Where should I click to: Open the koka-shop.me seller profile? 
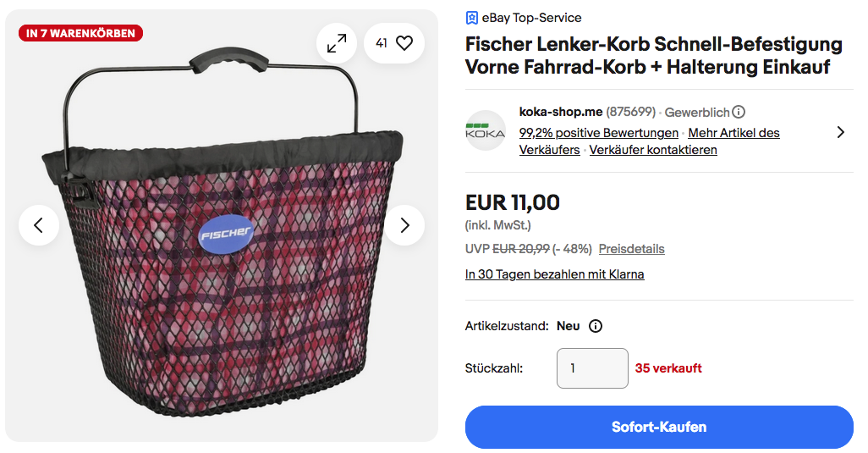560,112
